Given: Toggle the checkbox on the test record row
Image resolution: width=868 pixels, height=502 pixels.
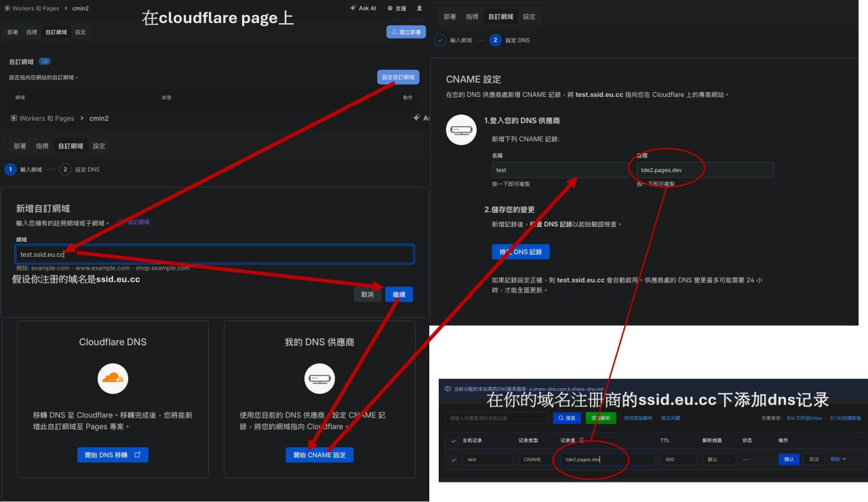Looking at the screenshot, I should [454, 459].
